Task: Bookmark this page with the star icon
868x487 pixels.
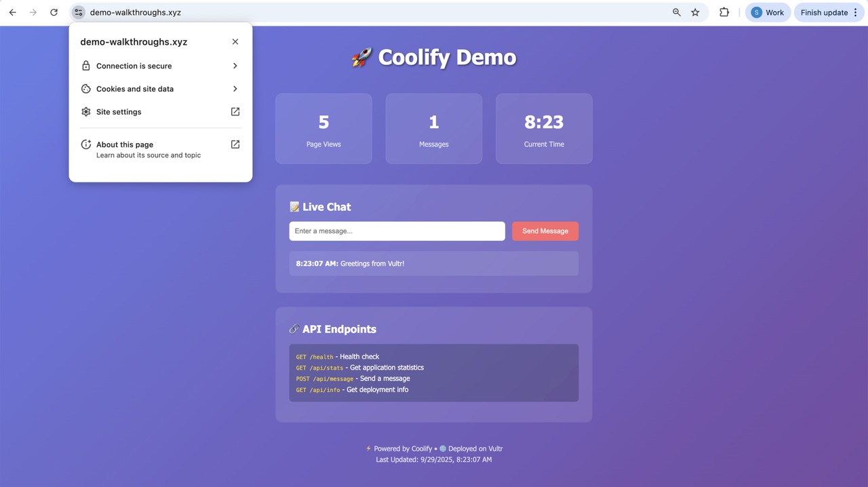Action: point(695,12)
